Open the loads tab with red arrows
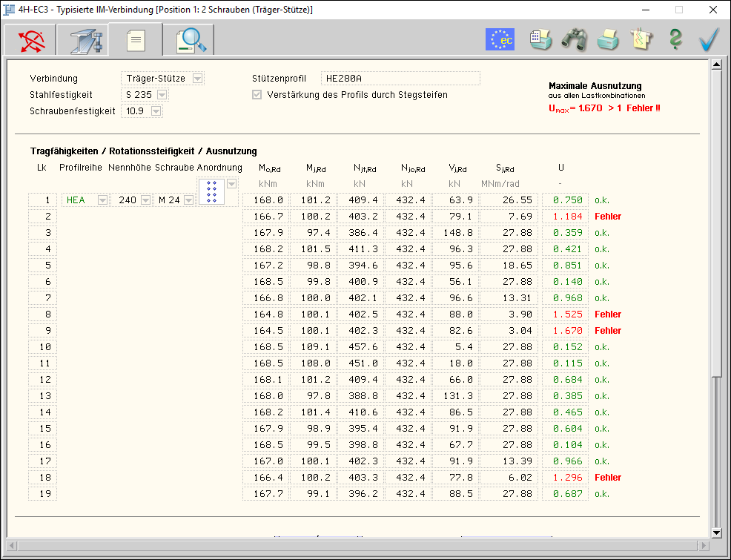The height and width of the screenshot is (560, 731). tap(31, 40)
